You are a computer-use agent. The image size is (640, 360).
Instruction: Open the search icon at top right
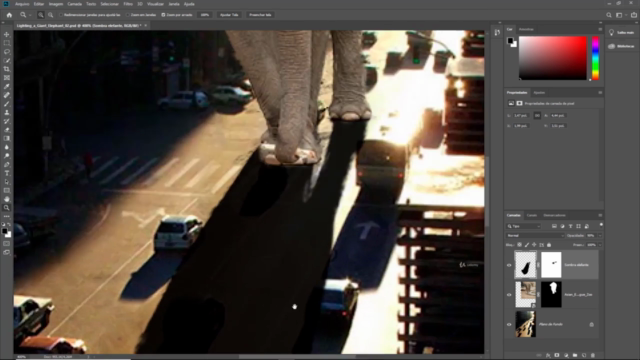tap(609, 15)
